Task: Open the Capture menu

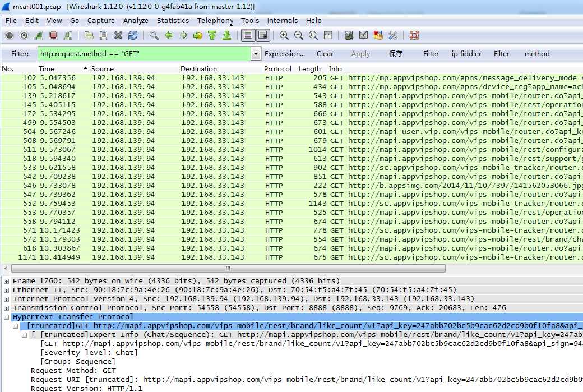Action: click(x=101, y=20)
